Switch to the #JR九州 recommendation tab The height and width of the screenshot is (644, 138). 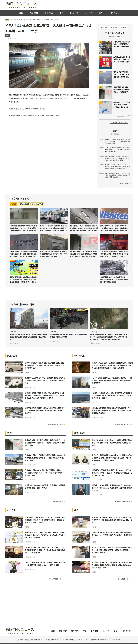click(40, 204)
